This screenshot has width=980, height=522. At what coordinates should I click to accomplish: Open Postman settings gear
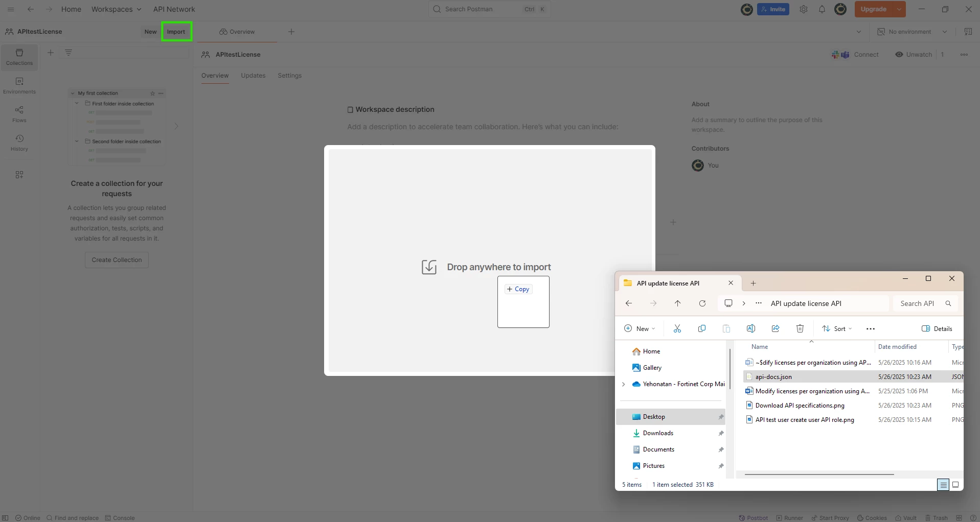click(x=804, y=9)
